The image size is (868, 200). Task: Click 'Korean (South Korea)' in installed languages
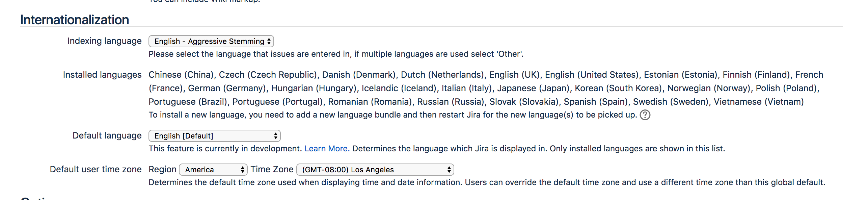[x=619, y=88]
